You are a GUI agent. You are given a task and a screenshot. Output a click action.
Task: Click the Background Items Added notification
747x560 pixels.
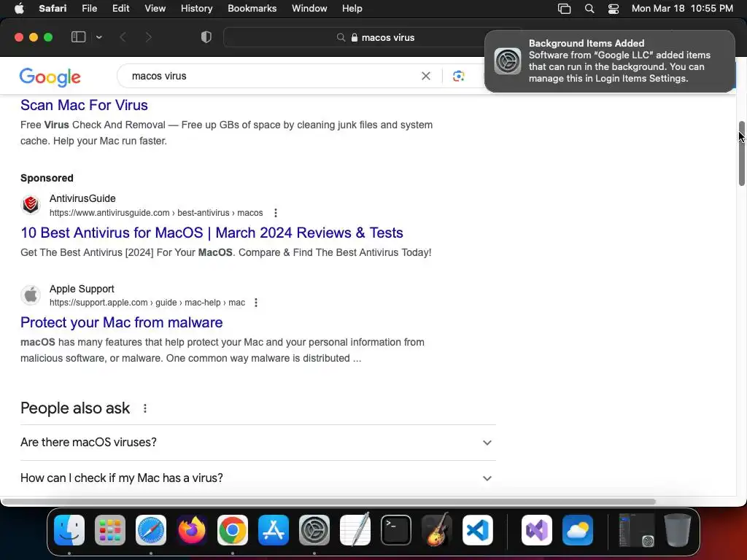pos(609,61)
